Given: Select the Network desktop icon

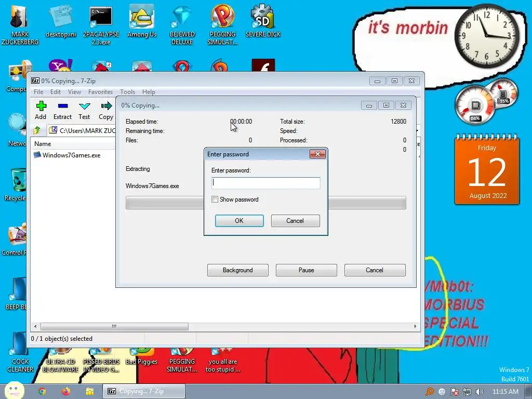Looking at the screenshot, I should 16,129.
